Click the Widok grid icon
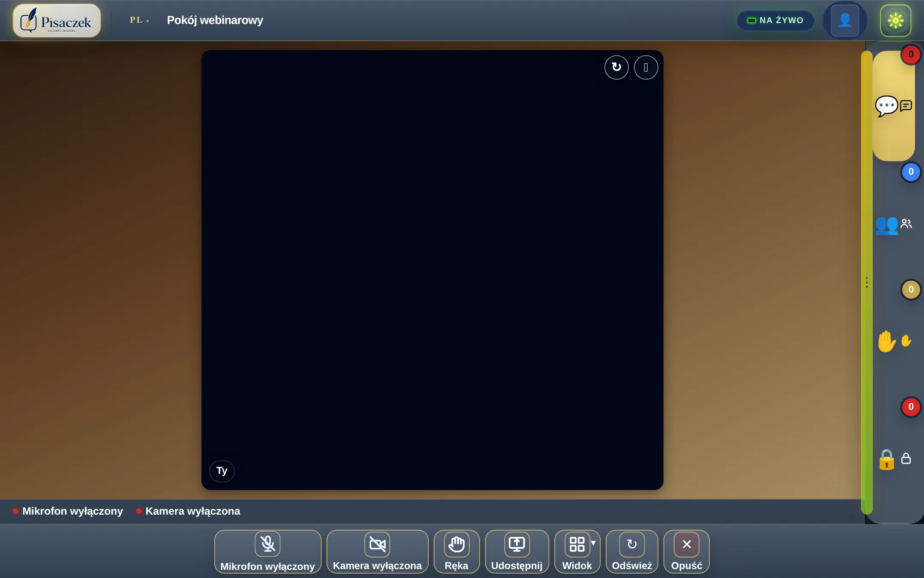The width and height of the screenshot is (924, 578). pos(577,544)
